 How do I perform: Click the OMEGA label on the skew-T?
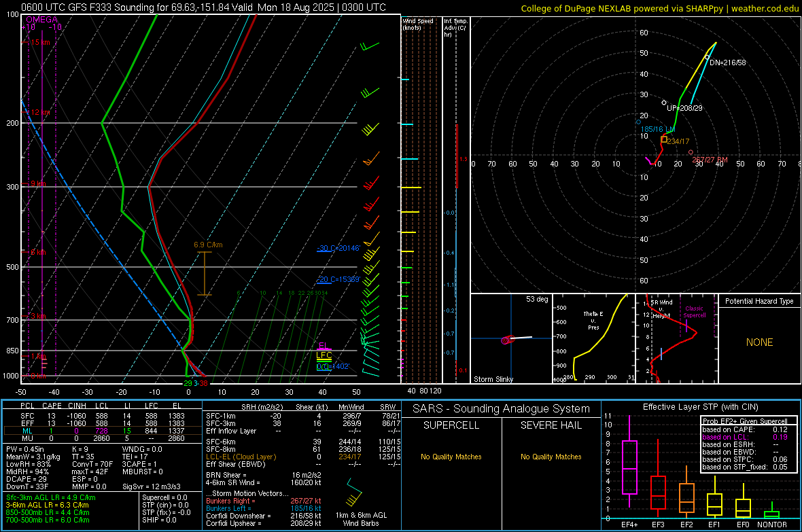pos(42,20)
